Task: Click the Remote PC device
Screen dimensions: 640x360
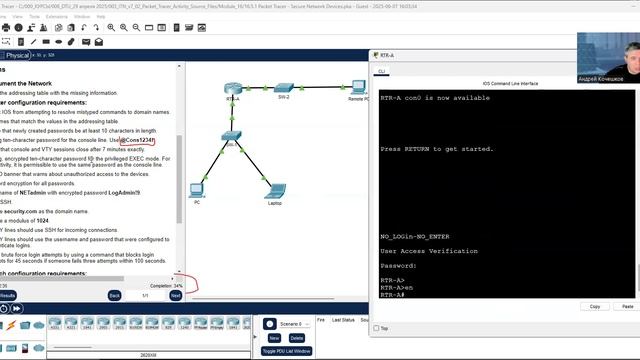Action: tap(359, 87)
